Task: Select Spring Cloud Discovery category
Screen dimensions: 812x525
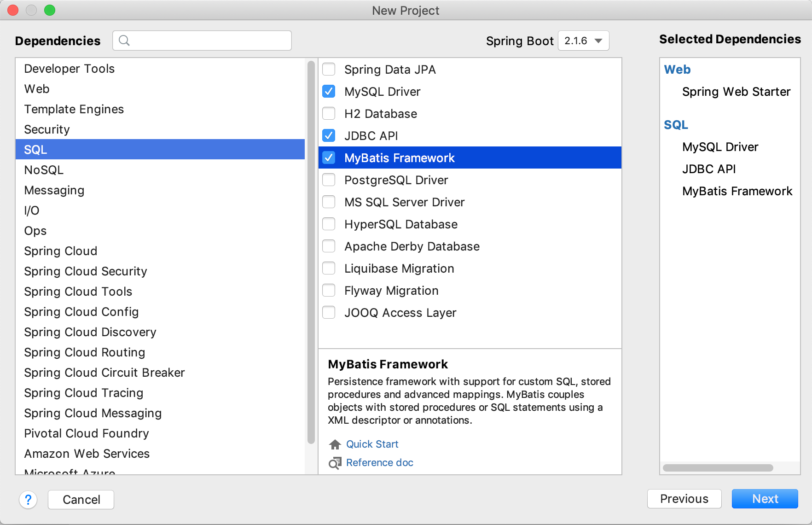Action: [x=160, y=332]
